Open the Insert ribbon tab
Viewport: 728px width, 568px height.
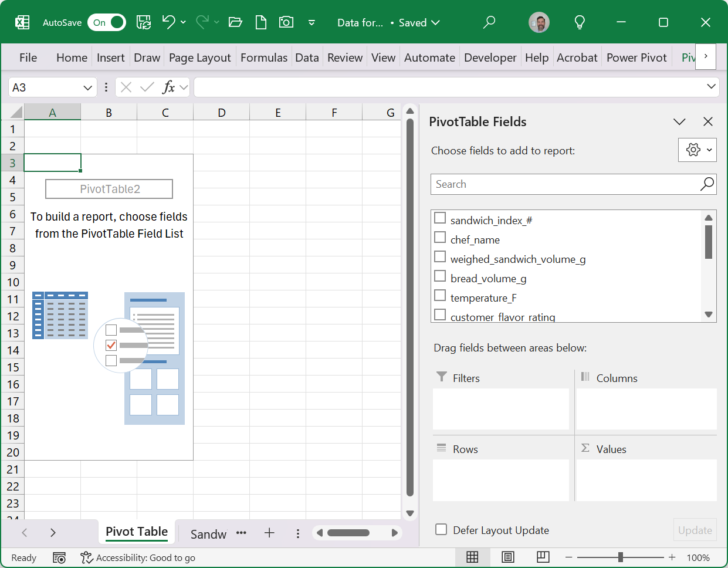tap(110, 58)
